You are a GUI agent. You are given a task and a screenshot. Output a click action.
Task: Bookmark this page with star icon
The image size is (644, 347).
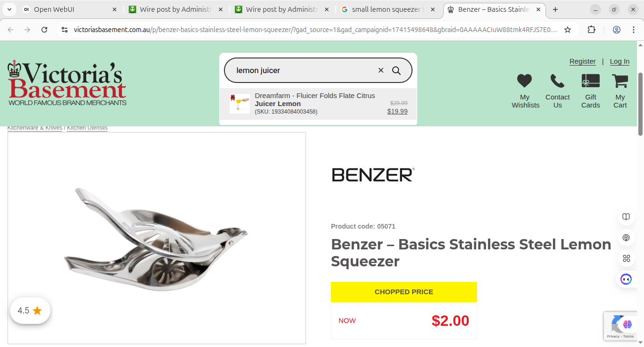coord(568,30)
